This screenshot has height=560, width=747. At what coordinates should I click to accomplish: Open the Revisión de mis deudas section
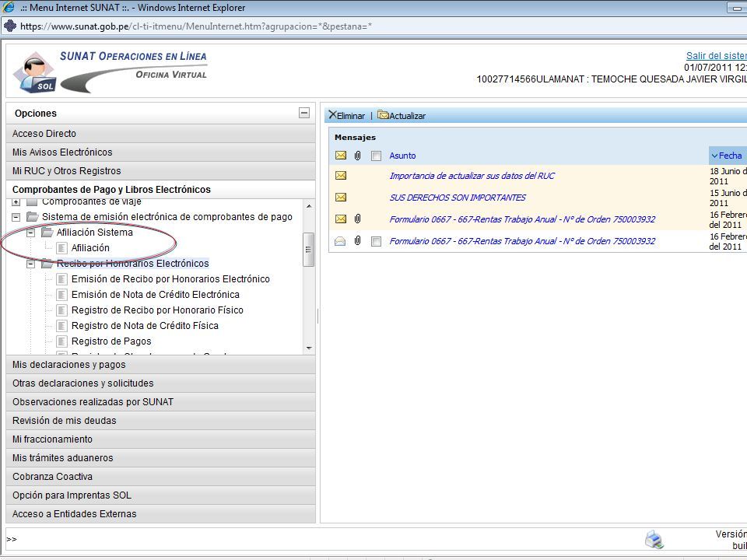tap(160, 421)
